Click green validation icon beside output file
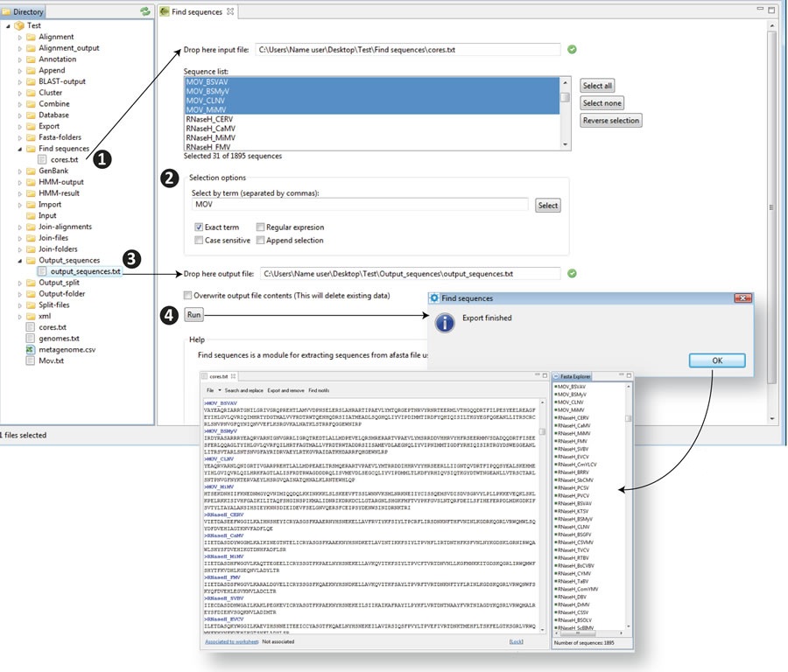The image size is (788, 672). (572, 273)
